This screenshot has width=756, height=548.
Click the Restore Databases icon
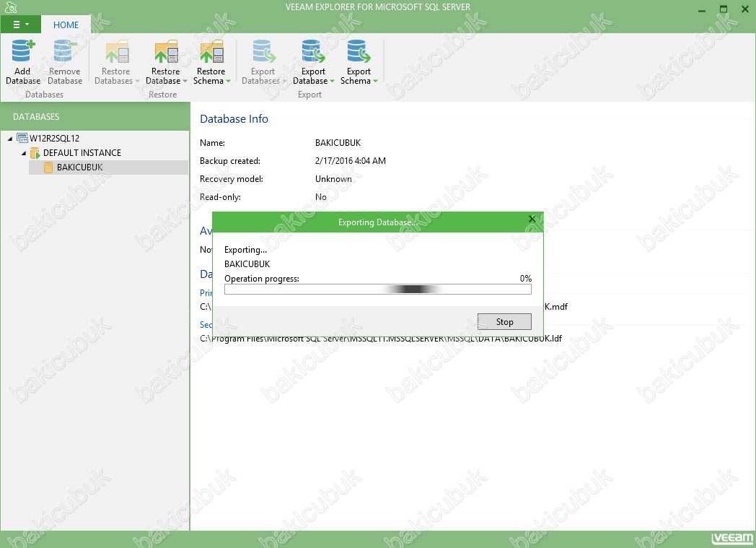click(x=117, y=51)
